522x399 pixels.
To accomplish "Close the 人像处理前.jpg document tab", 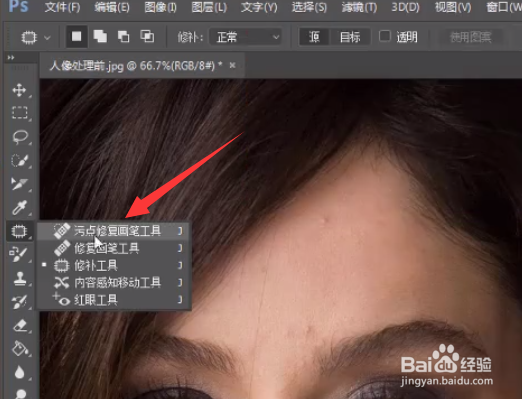I will (232, 66).
